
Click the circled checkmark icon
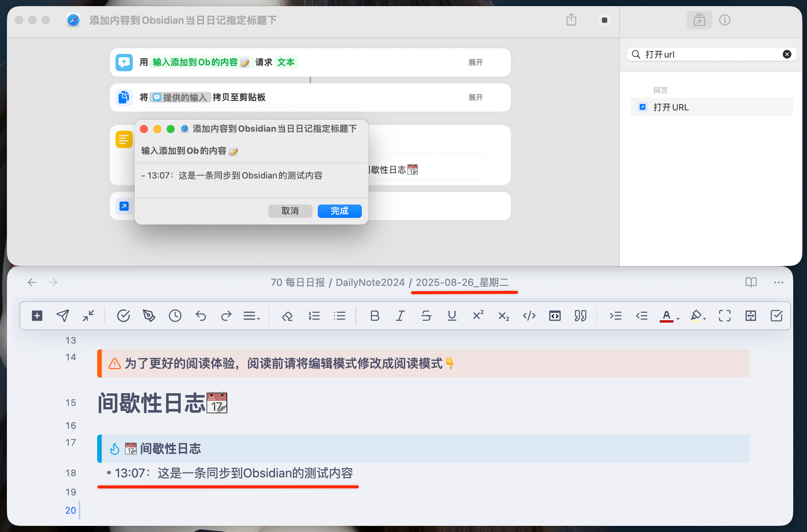124,316
